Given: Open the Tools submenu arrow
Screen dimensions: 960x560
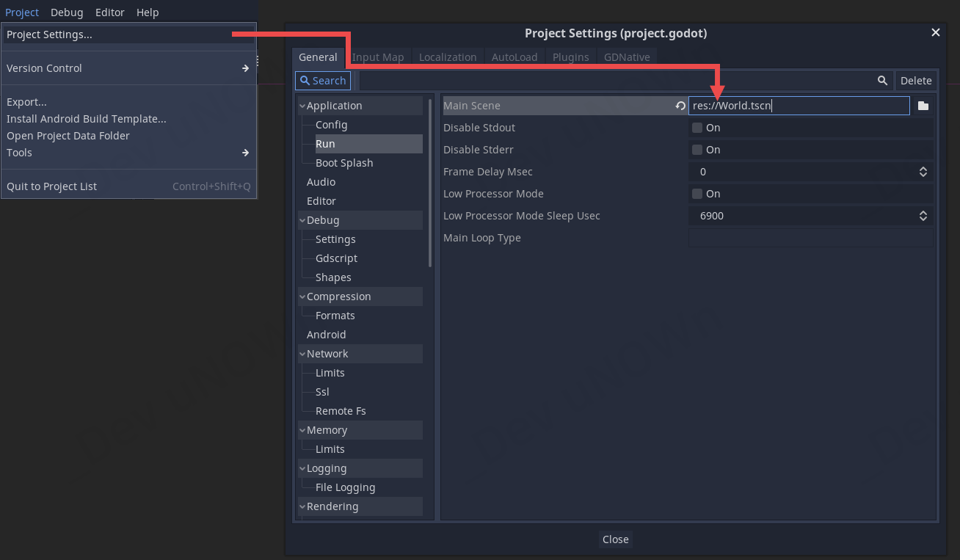Looking at the screenshot, I should coord(246,153).
